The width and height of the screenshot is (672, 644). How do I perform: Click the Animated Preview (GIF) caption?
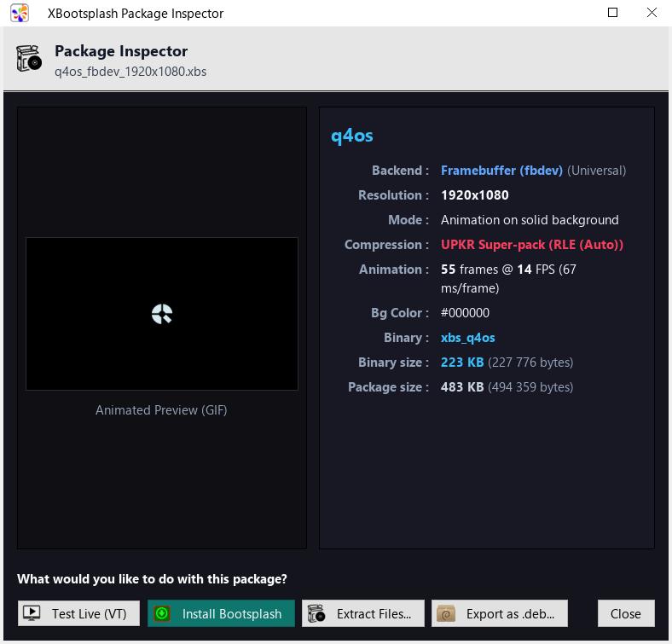[161, 410]
